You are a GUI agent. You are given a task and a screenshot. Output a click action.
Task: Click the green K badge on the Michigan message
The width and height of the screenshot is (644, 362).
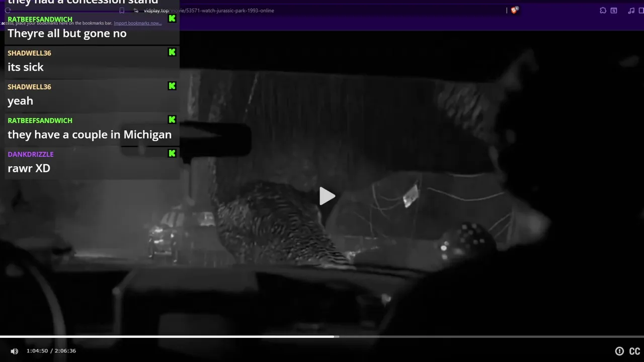click(x=172, y=120)
